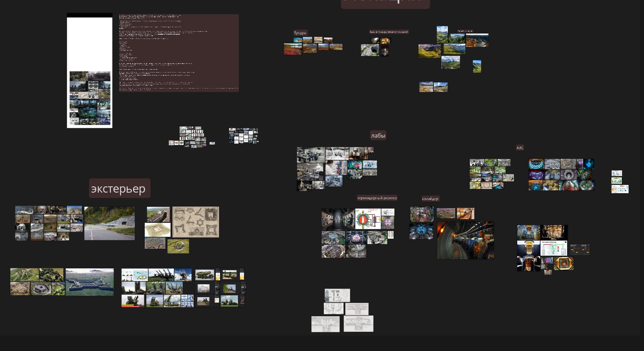Select the "колайдер" label
This screenshot has width=644, height=351.
click(430, 199)
